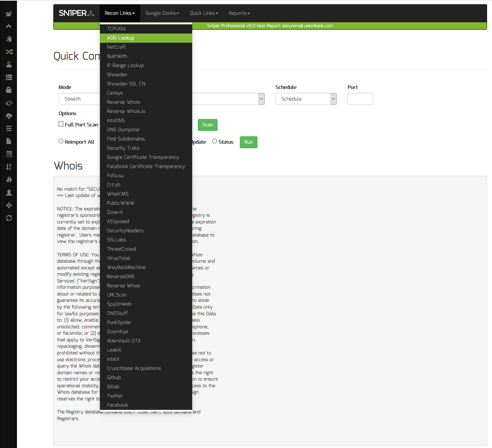Image resolution: width=492 pixels, height=448 pixels.
Task: Click the open folder icon in sidebar
Action: [9, 14]
